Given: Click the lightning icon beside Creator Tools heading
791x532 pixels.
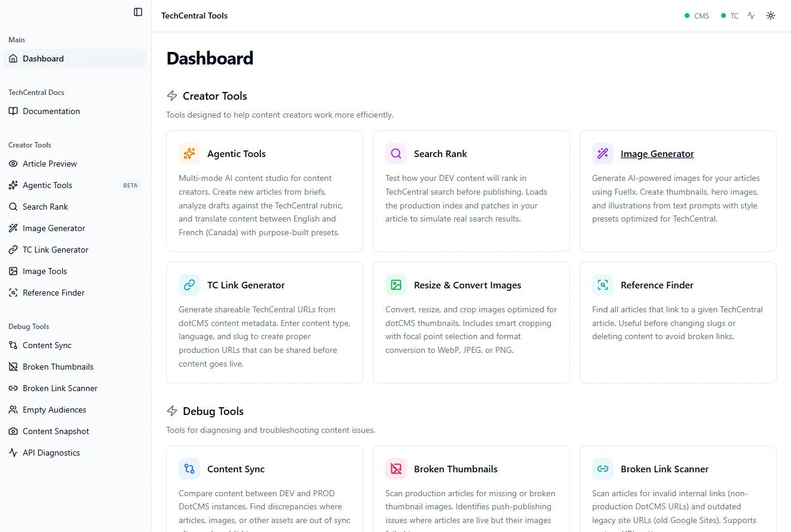Looking at the screenshot, I should point(172,96).
